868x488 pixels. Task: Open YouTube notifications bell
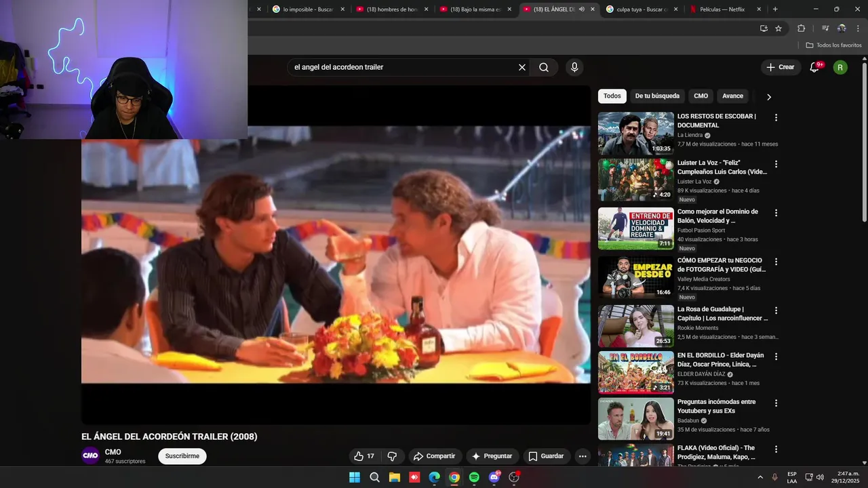click(x=815, y=67)
